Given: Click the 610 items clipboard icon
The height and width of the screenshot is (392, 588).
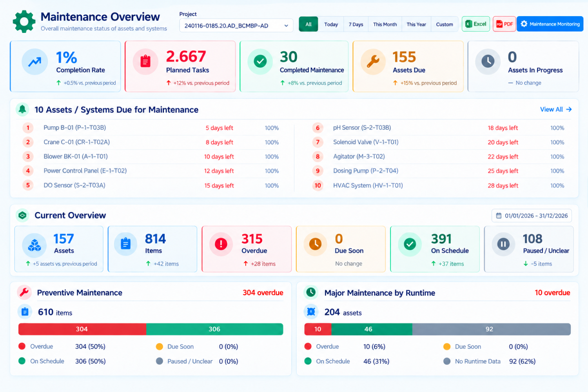Looking at the screenshot, I should (x=25, y=312).
